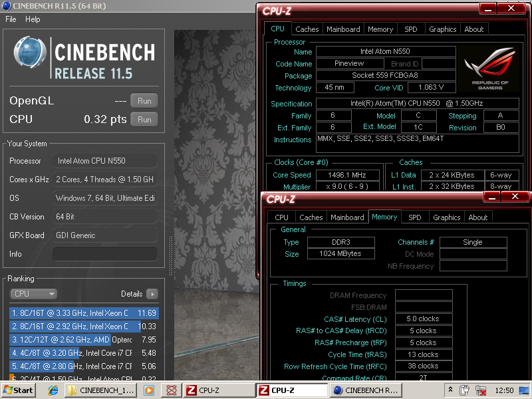Show hidden tray icons arrow

point(450,390)
